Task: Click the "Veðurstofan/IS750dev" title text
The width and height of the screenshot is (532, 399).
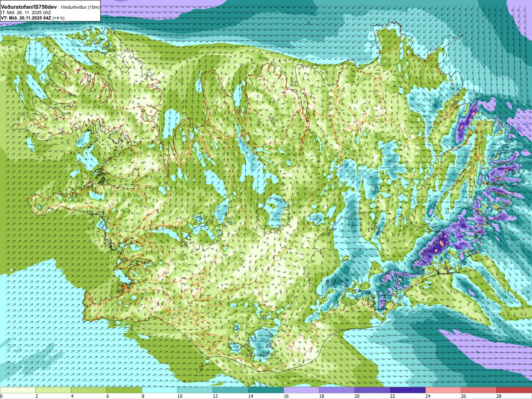Action: pos(29,7)
